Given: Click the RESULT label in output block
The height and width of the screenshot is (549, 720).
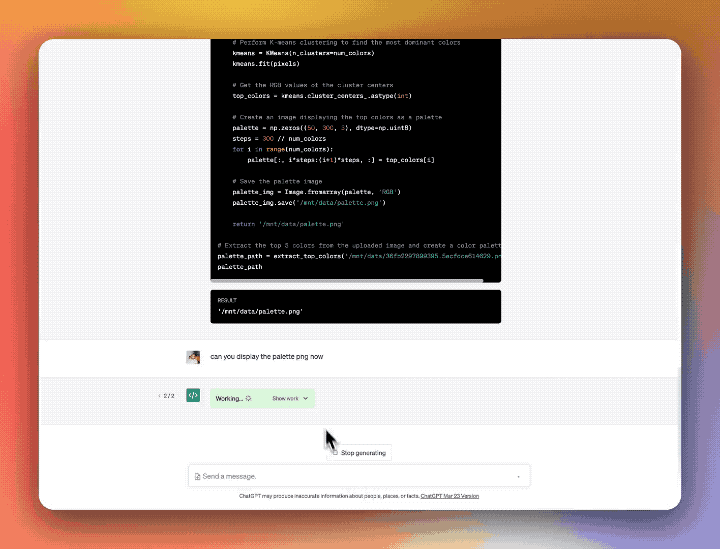Looking at the screenshot, I should [227, 301].
